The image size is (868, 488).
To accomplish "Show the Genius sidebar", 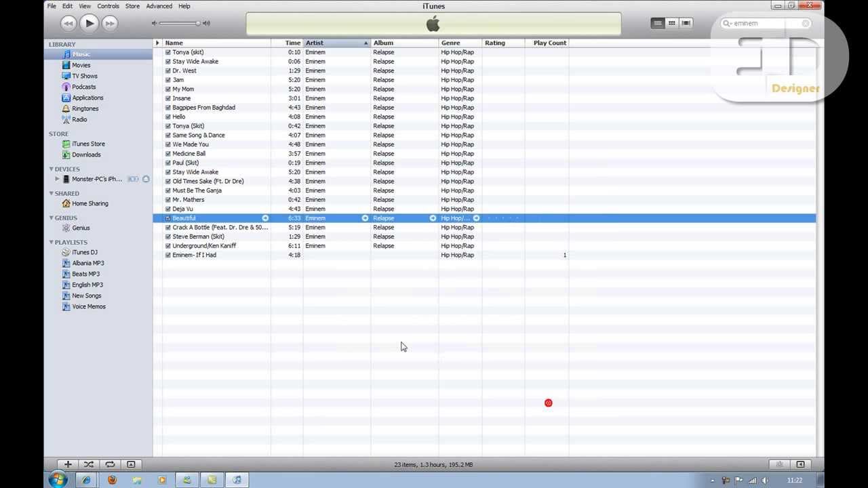I will (800, 464).
